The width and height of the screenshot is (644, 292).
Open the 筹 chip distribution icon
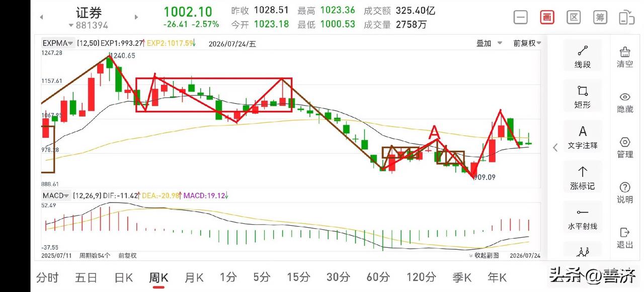click(x=600, y=17)
